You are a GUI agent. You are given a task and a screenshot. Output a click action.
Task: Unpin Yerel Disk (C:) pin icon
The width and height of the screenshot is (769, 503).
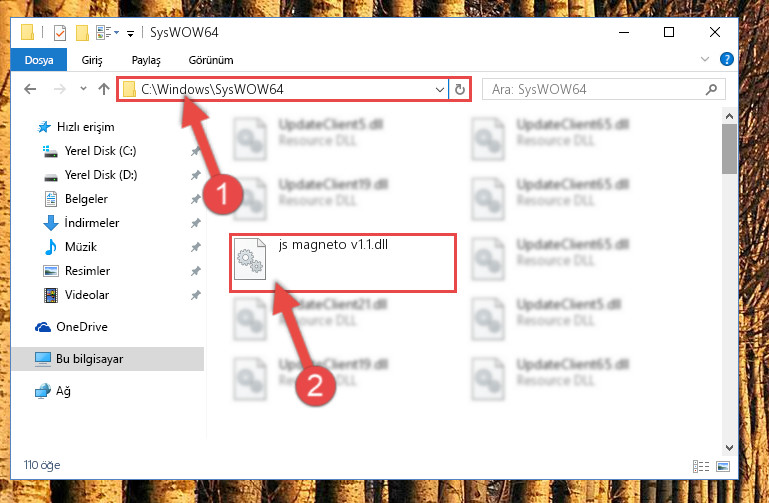click(196, 151)
